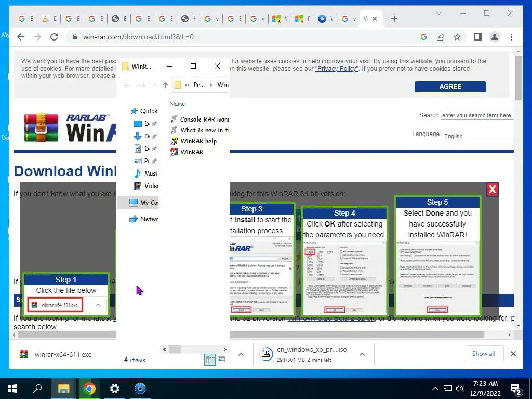The image size is (532, 399).
Task: Open the Privacy Policy link
Action: coord(337,69)
